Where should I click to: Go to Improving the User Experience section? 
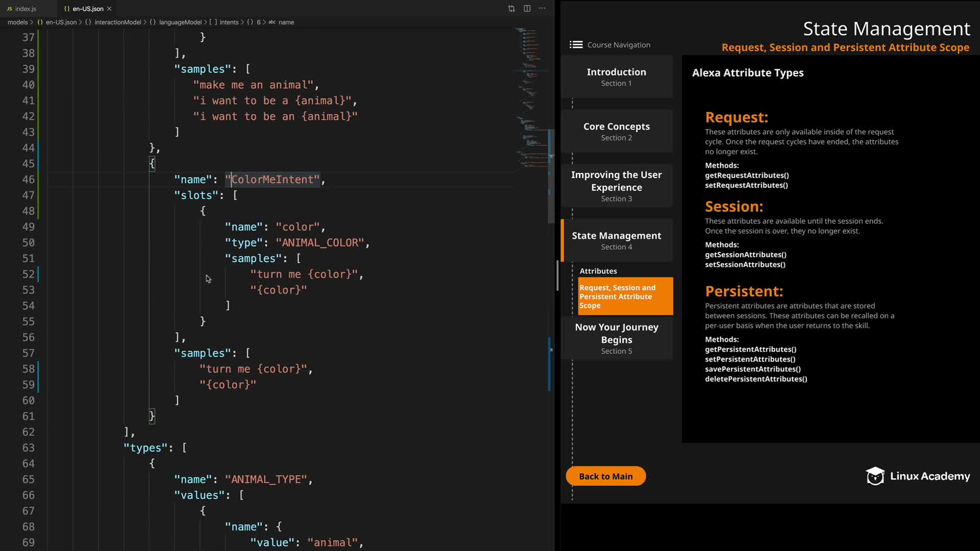[x=616, y=186]
